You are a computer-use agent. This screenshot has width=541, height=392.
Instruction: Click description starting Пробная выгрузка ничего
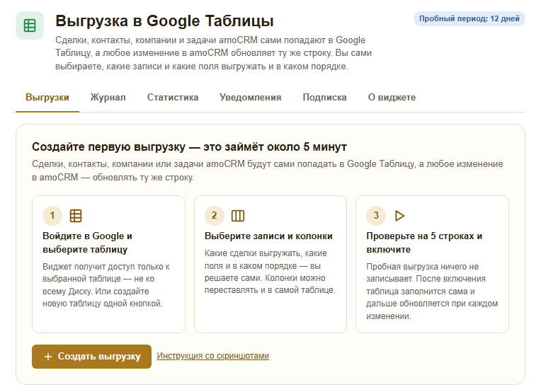[432, 292]
